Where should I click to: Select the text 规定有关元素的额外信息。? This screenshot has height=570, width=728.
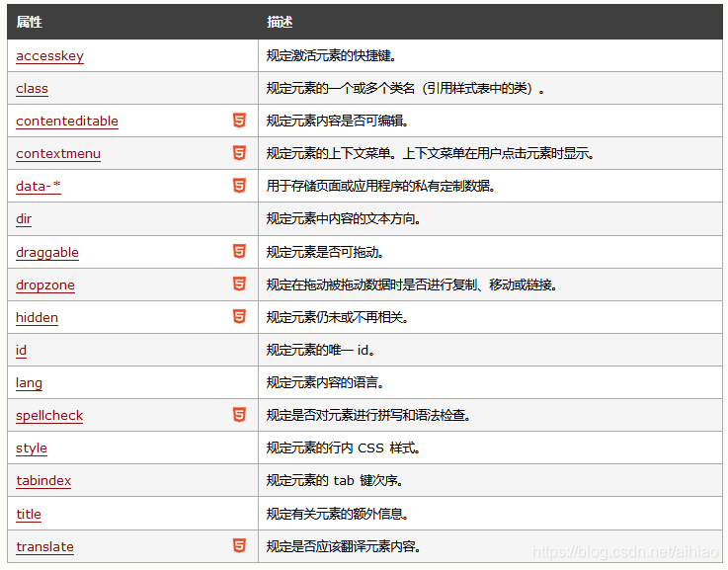point(338,514)
